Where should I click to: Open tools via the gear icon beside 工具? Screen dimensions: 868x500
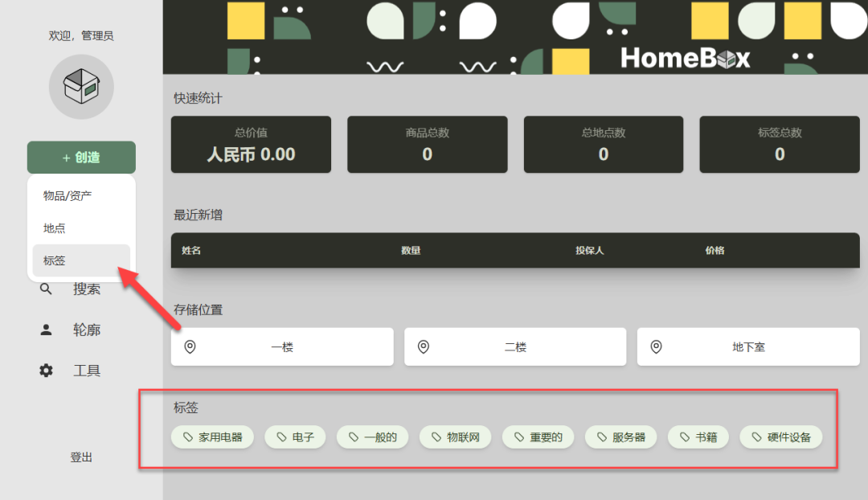tap(46, 370)
